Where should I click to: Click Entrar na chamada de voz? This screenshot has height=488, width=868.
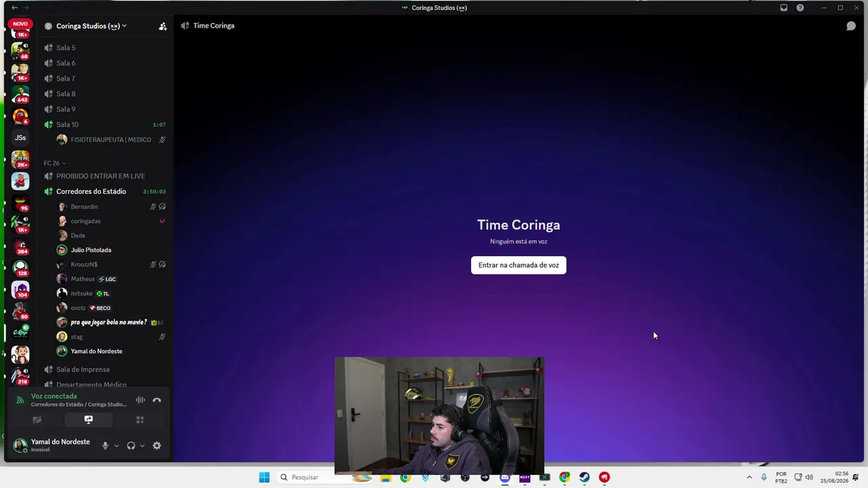(519, 265)
